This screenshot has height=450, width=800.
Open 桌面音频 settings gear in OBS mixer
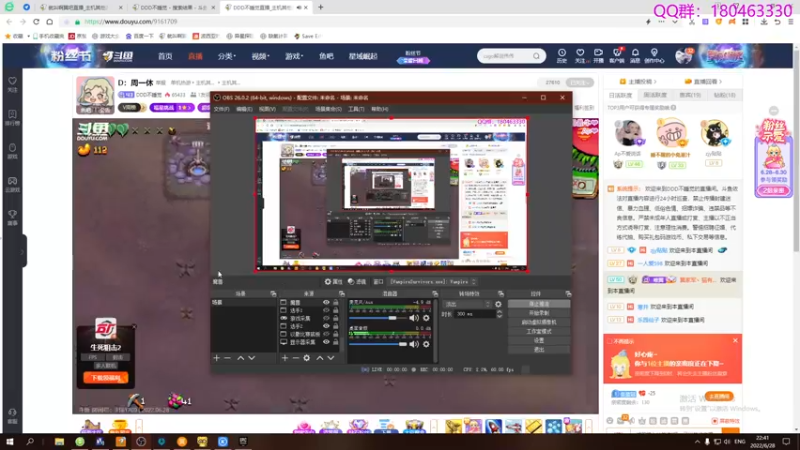point(426,344)
